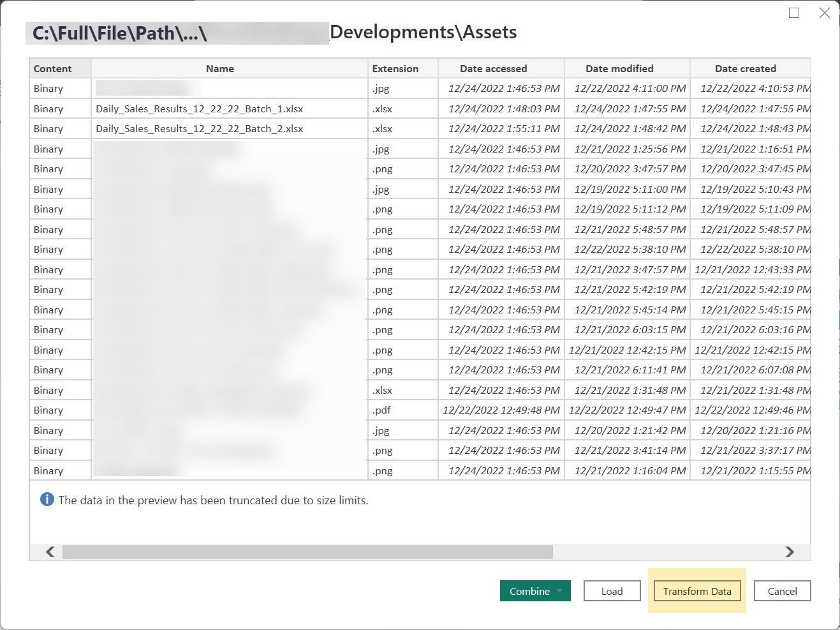
Task: Select the Extension column header
Action: [x=403, y=68]
